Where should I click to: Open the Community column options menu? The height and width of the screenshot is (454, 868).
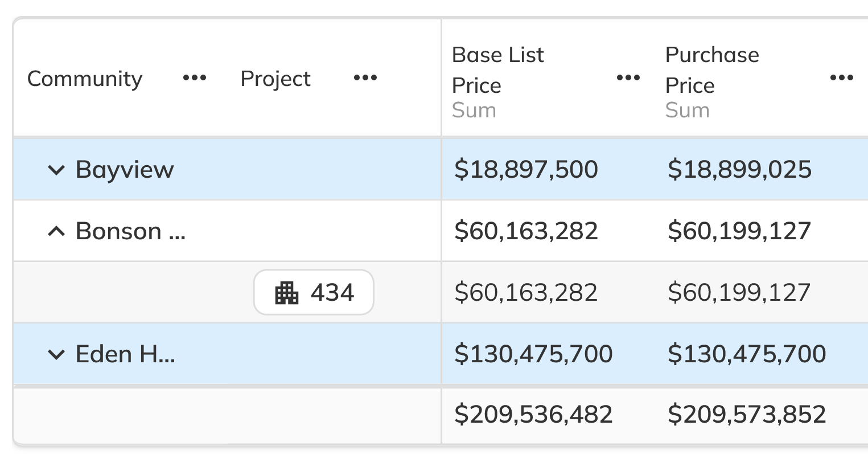click(x=195, y=78)
